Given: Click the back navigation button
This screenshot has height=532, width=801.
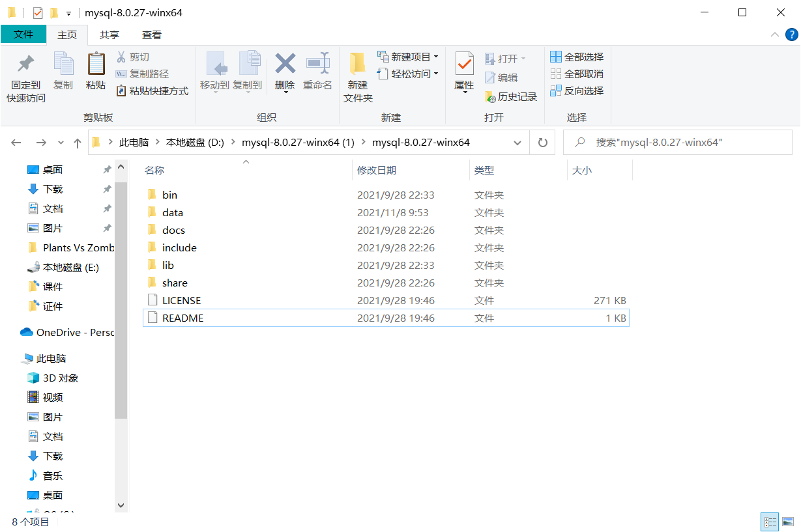Looking at the screenshot, I should [16, 142].
